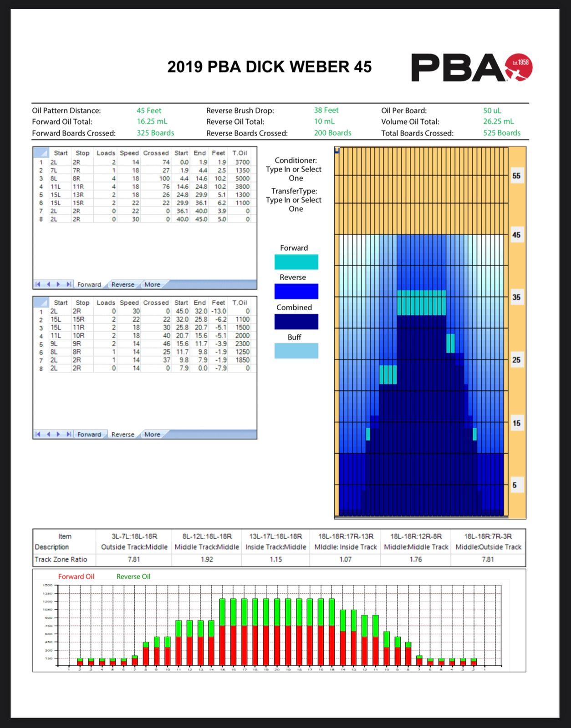Go to next sheet in upper oil table
The height and width of the screenshot is (728, 571).
point(58,284)
